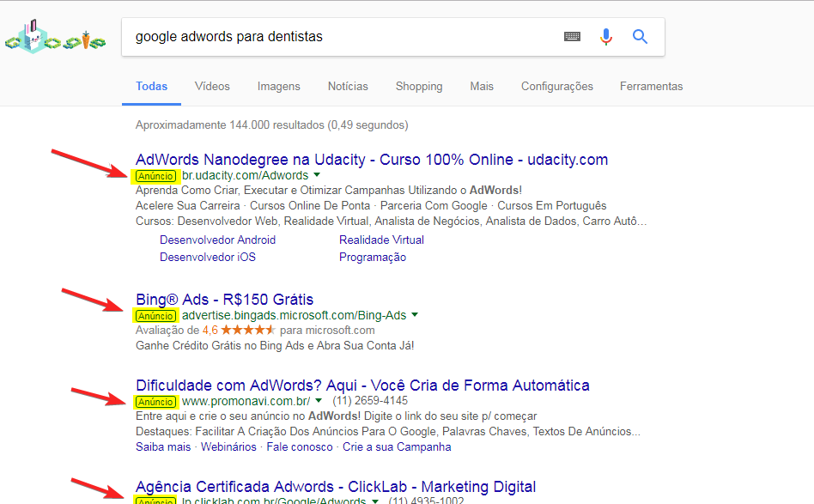Start voice search with the microphone icon

click(x=606, y=36)
